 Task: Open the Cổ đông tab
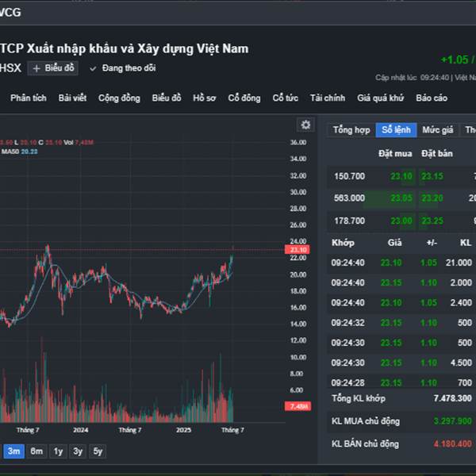tap(244, 98)
